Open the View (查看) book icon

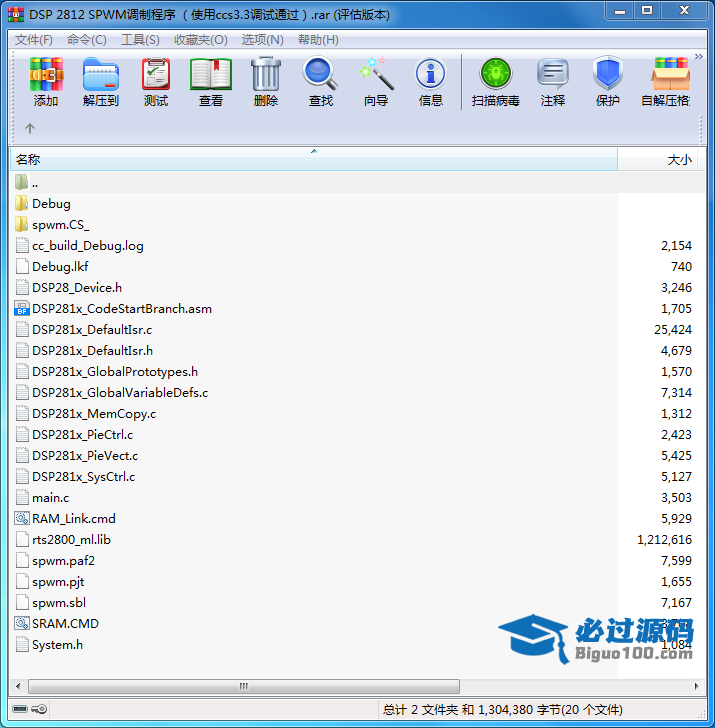point(211,74)
